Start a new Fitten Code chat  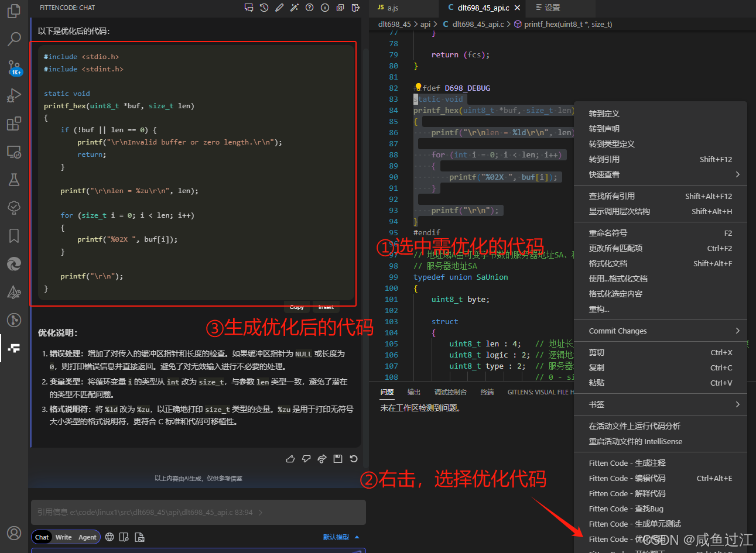[249, 8]
